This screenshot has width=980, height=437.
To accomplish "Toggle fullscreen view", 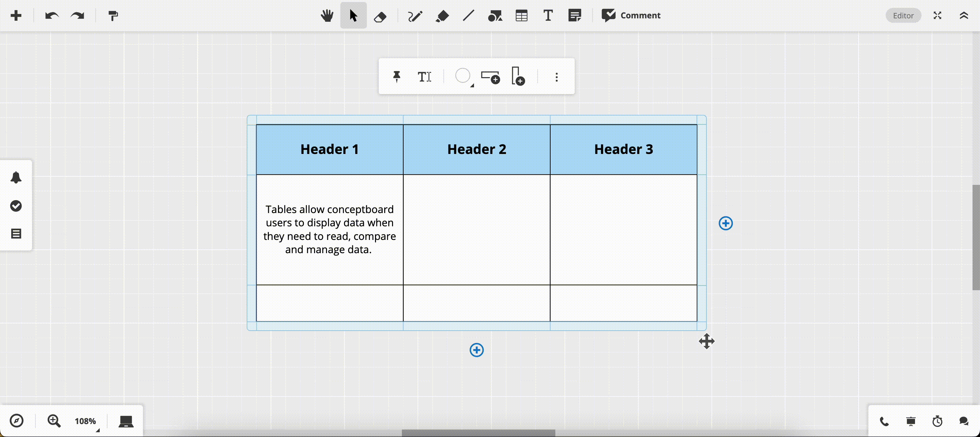I will 937,16.
